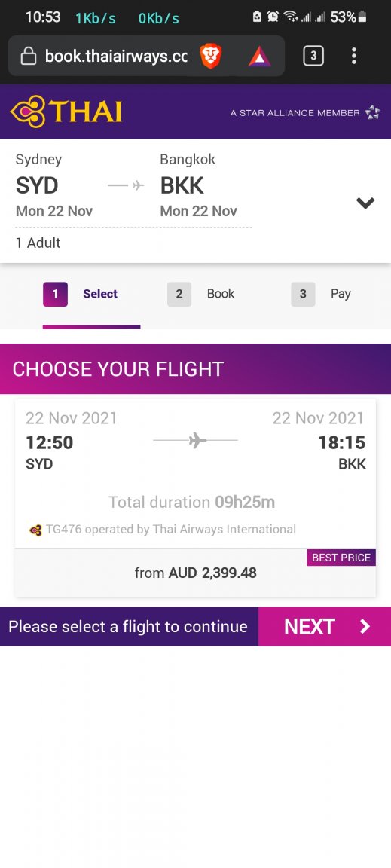Go to step 1 Select
The width and height of the screenshot is (391, 868).
(81, 294)
